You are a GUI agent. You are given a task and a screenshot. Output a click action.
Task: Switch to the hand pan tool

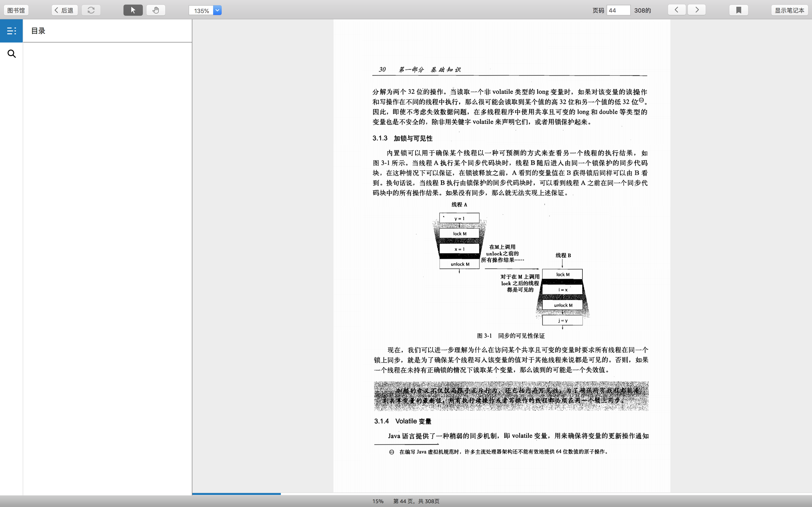click(x=156, y=10)
